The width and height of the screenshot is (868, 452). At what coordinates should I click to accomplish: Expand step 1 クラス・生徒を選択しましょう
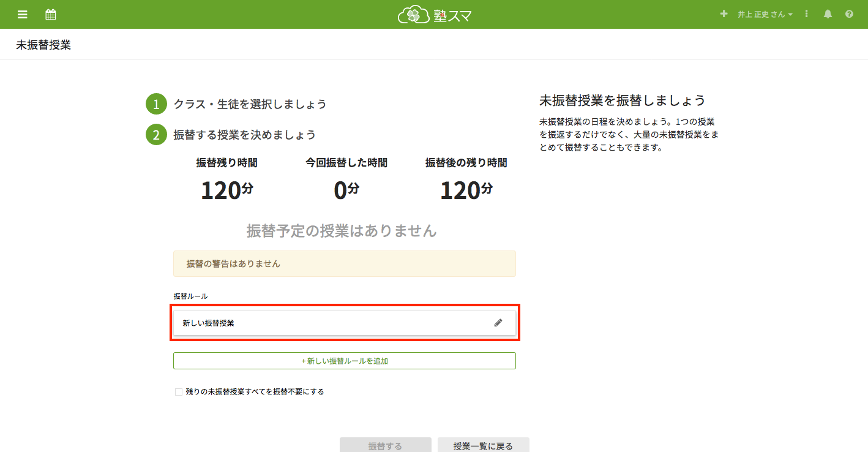pos(250,104)
